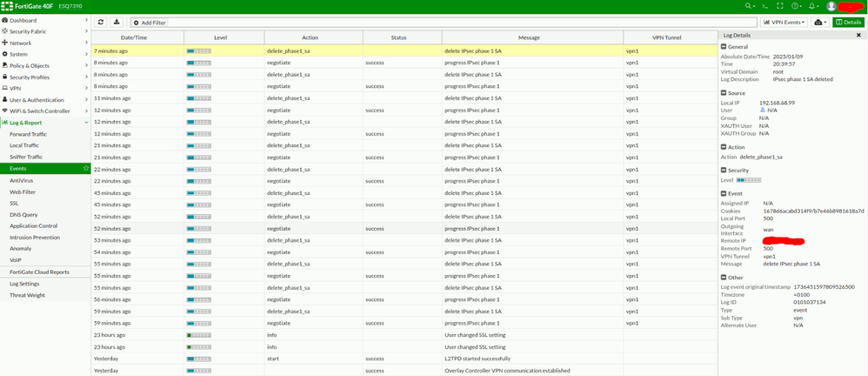Toggle the Details button
This screenshot has width=868, height=376.
[x=848, y=22]
